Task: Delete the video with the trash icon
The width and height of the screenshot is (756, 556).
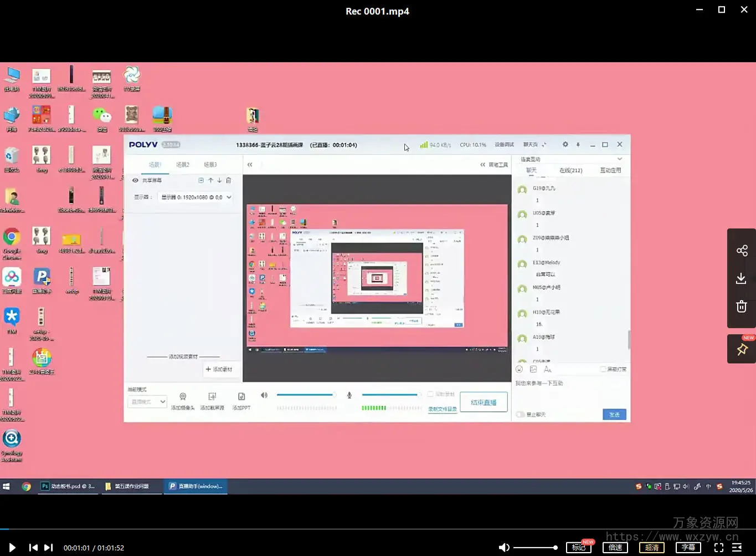Action: 742,307
